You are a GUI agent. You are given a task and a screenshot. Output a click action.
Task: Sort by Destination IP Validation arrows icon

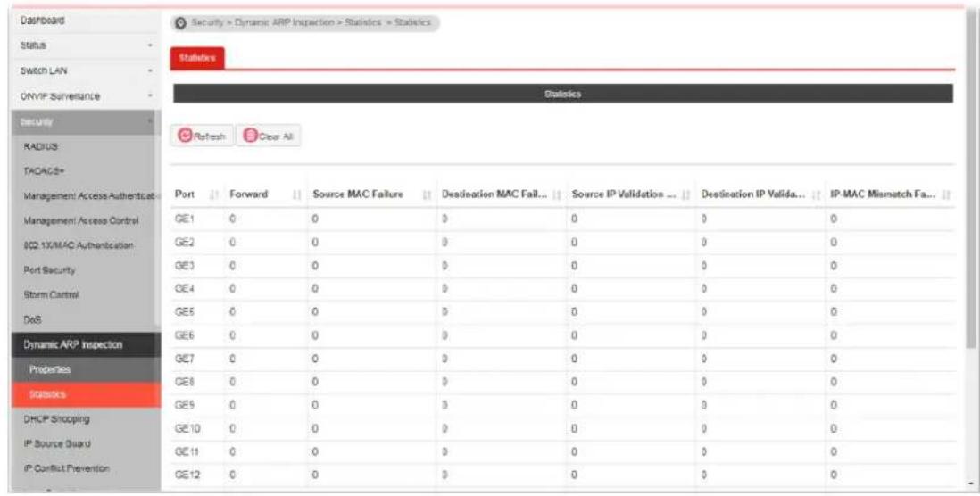[x=817, y=194]
